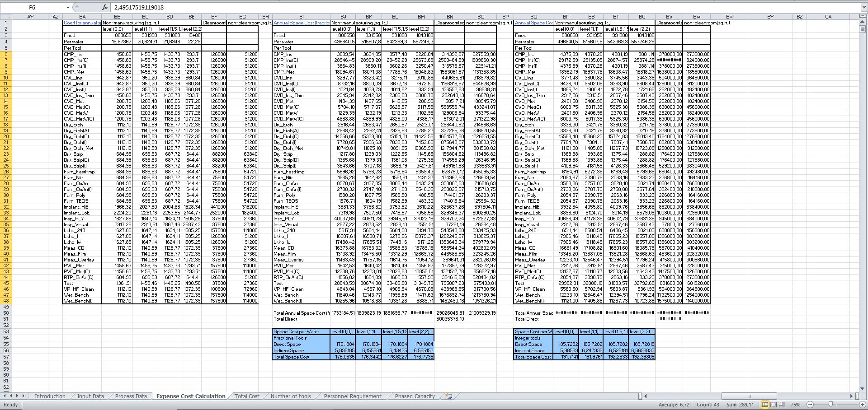Switch to the Process Data sheet tab

(x=131, y=396)
